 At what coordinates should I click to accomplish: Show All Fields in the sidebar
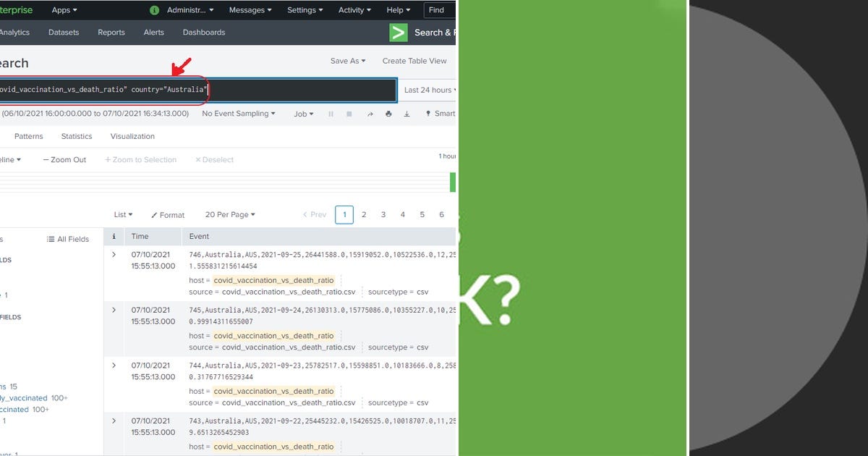click(x=69, y=239)
